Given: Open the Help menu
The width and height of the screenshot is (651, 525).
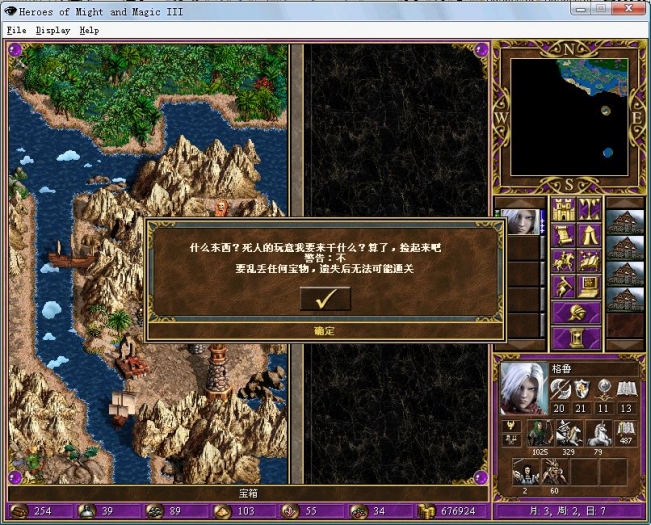Looking at the screenshot, I should point(89,30).
